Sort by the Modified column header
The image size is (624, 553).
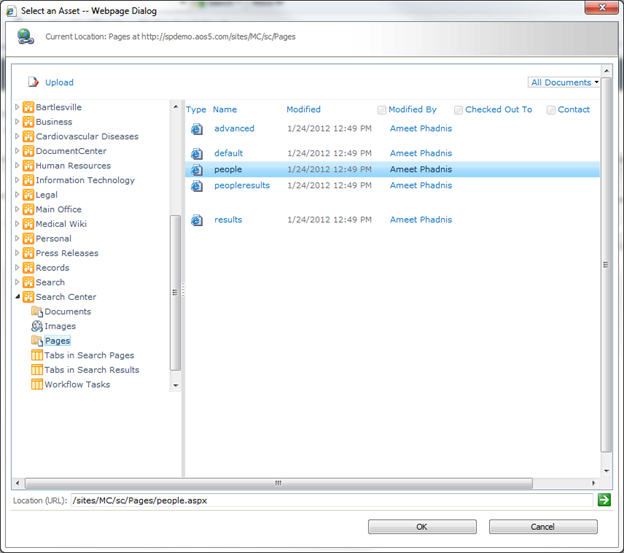coord(303,110)
